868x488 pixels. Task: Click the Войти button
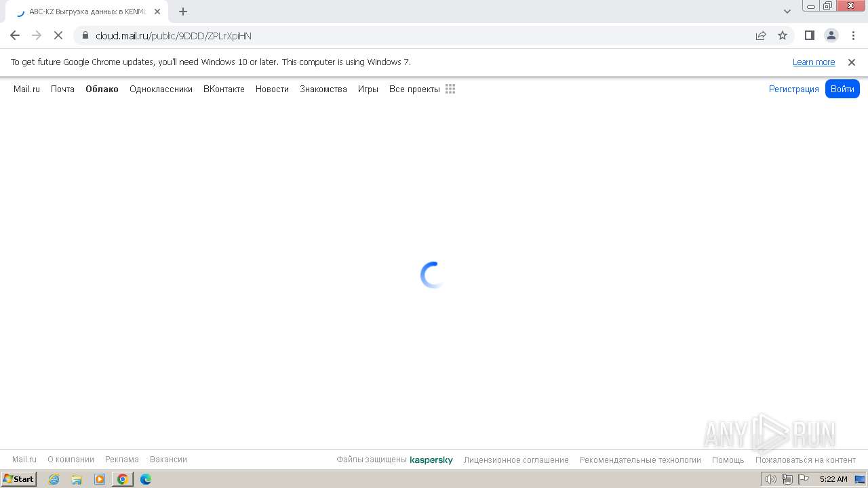click(x=842, y=89)
